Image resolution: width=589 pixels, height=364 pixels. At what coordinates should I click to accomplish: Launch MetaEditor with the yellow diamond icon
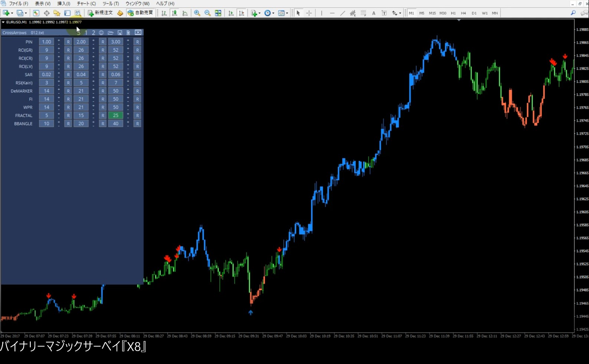point(120,13)
